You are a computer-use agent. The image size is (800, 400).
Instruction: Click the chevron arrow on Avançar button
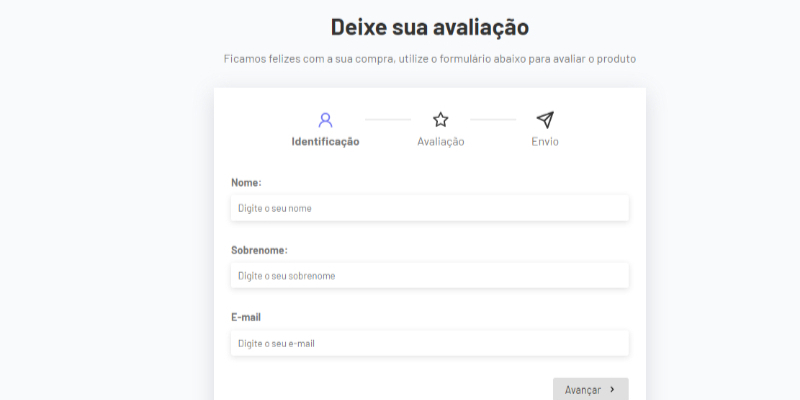[612, 390]
